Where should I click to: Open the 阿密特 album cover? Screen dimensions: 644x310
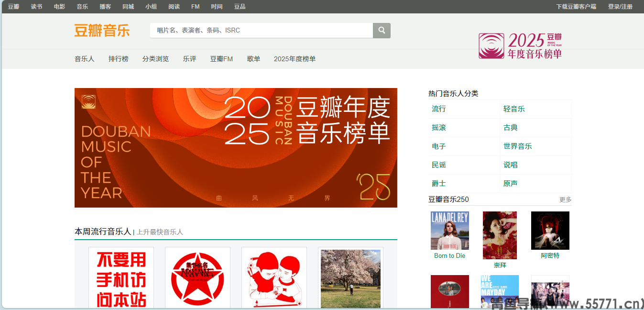point(550,231)
